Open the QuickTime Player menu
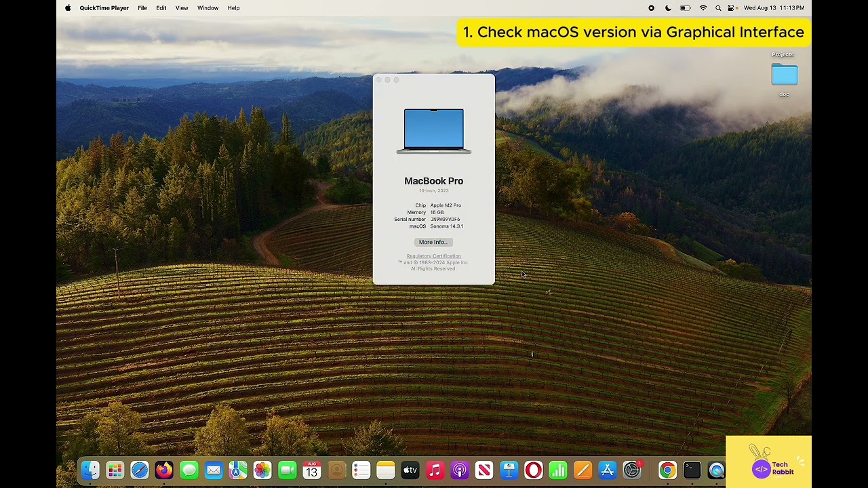The width and height of the screenshot is (868, 488). 104,8
